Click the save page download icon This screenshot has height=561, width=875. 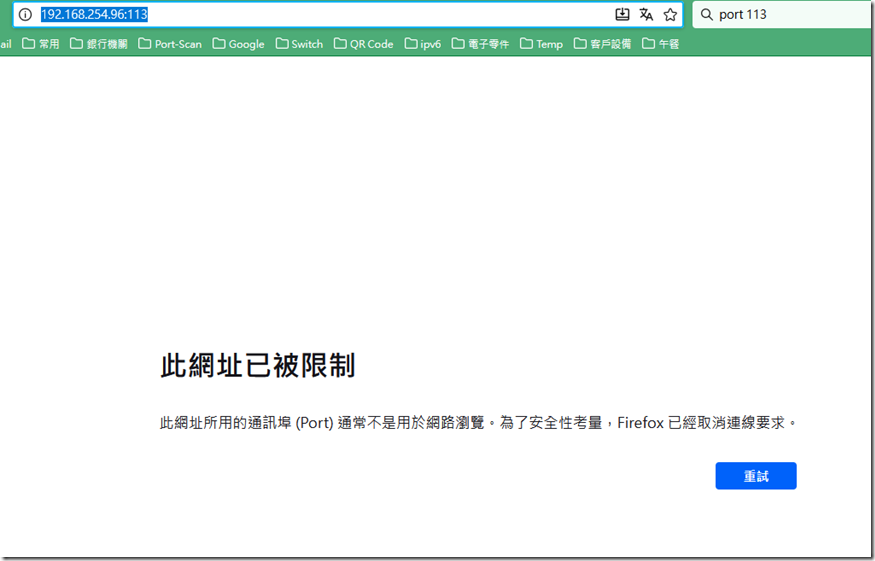622,15
